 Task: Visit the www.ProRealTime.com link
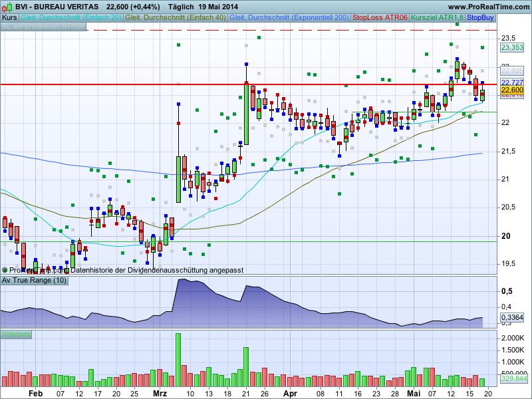(x=489, y=7)
